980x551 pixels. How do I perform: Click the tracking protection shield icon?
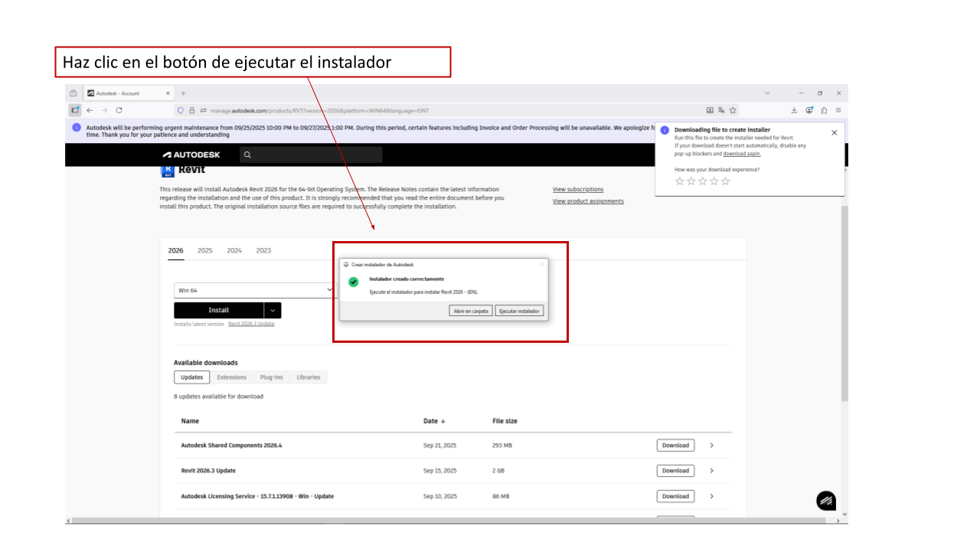point(180,110)
